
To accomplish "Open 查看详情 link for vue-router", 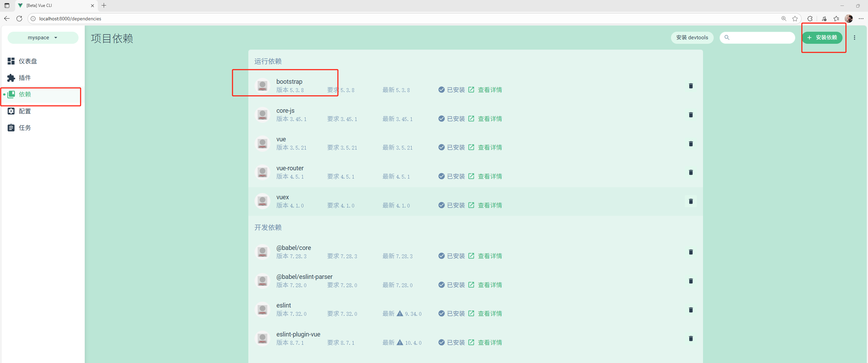I will tap(485, 177).
